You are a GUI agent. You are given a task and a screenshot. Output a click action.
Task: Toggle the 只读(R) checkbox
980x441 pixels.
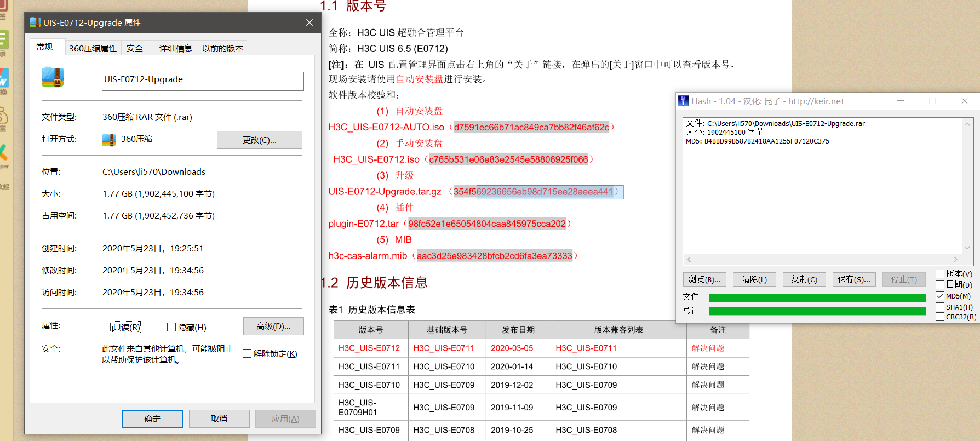pos(106,327)
